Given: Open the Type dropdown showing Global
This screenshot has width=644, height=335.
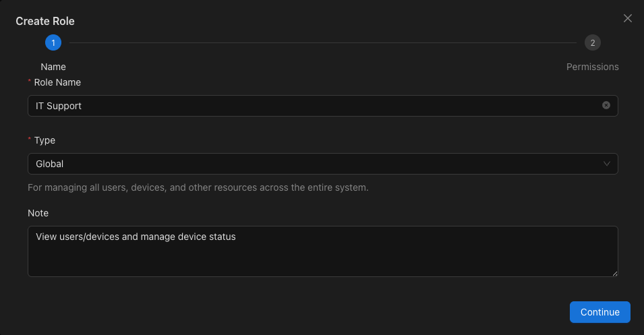Looking at the screenshot, I should (x=323, y=164).
